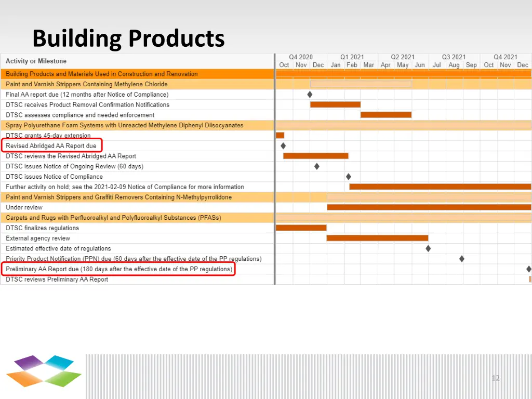This screenshot has height=399, width=532.
Task: Click the diamond for Estimated effective date
Action: coord(428,248)
